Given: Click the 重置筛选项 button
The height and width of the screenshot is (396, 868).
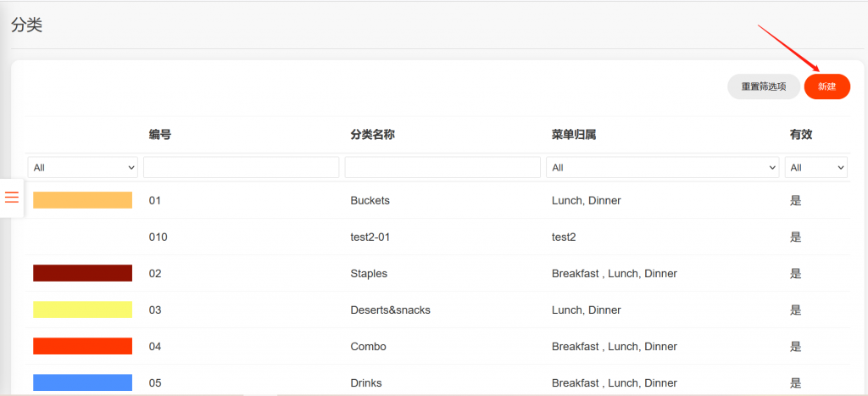Looking at the screenshot, I should click(x=764, y=86).
